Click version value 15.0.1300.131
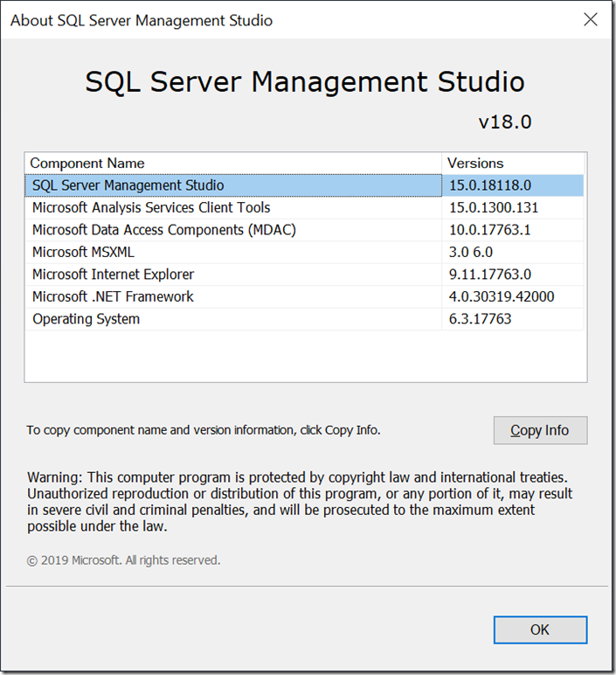This screenshot has width=616, height=675. tap(494, 208)
